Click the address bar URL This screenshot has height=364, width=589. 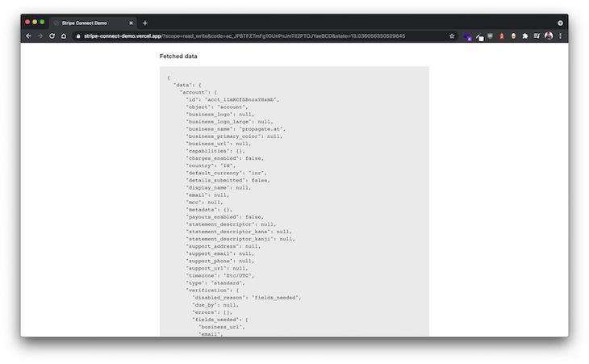244,36
